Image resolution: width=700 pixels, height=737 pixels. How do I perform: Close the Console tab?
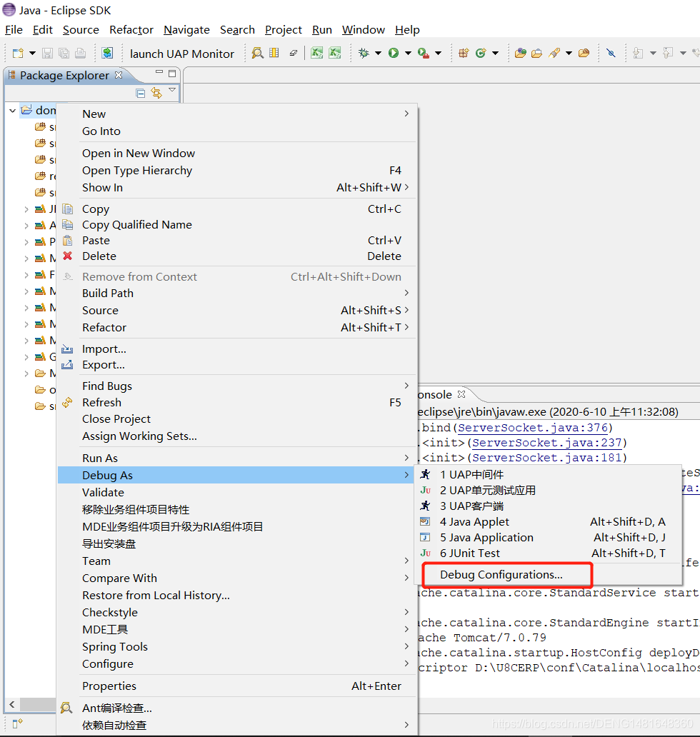pyautogui.click(x=461, y=394)
